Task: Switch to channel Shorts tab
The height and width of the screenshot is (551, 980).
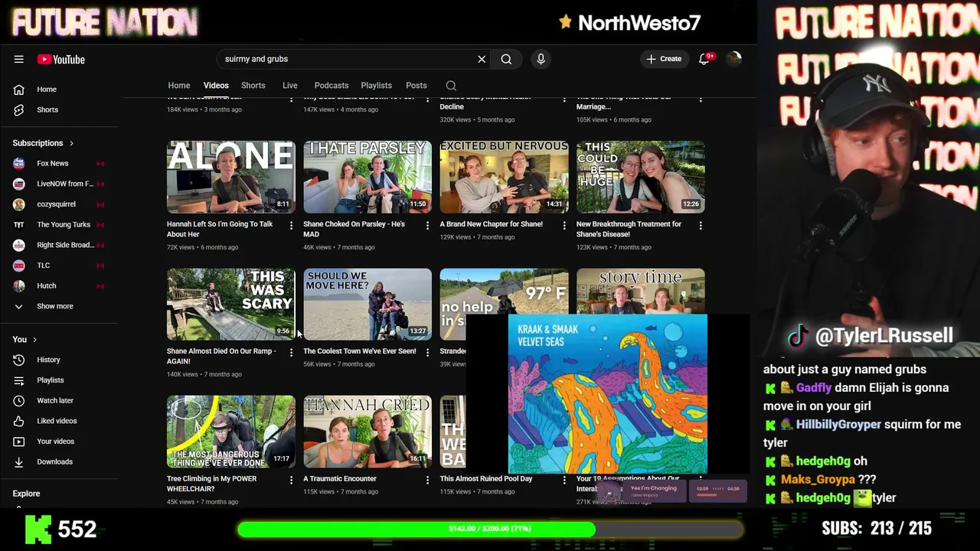Action: pyautogui.click(x=253, y=86)
